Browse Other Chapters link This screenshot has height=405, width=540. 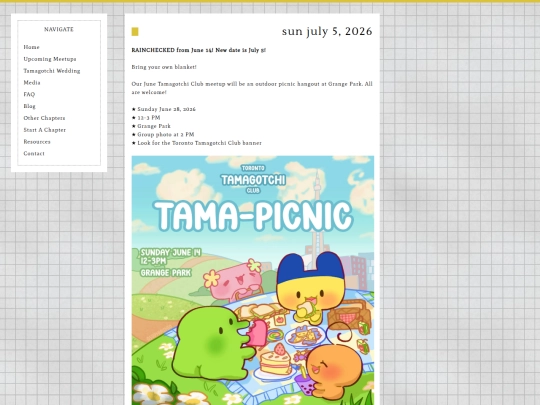44,118
